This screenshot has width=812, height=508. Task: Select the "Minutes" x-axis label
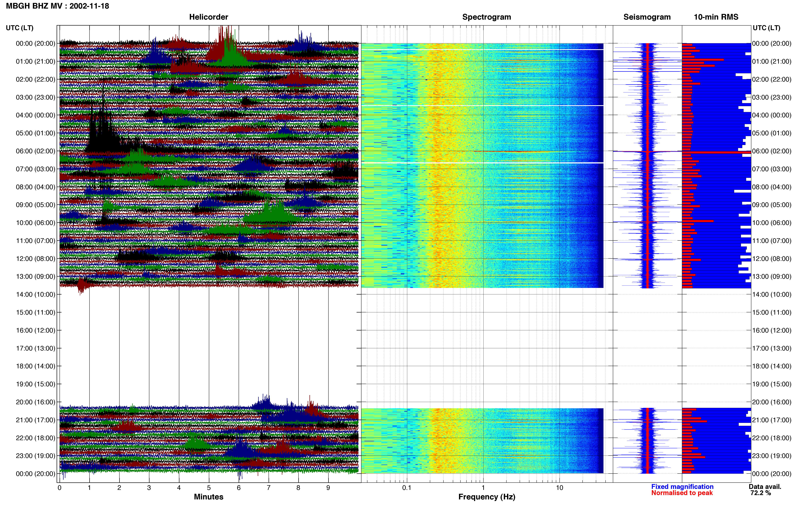click(x=209, y=497)
